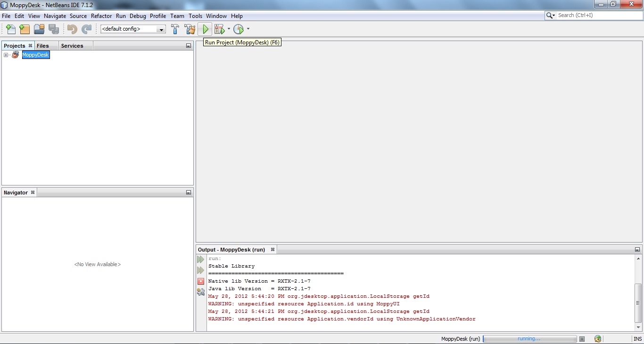Open the File menu
Screen dimensions: 644x344
(6, 16)
